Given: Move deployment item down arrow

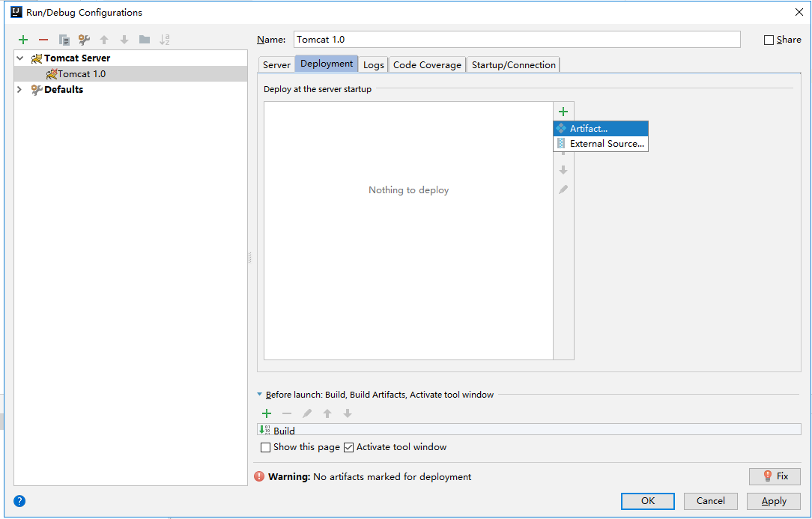Looking at the screenshot, I should [563, 170].
